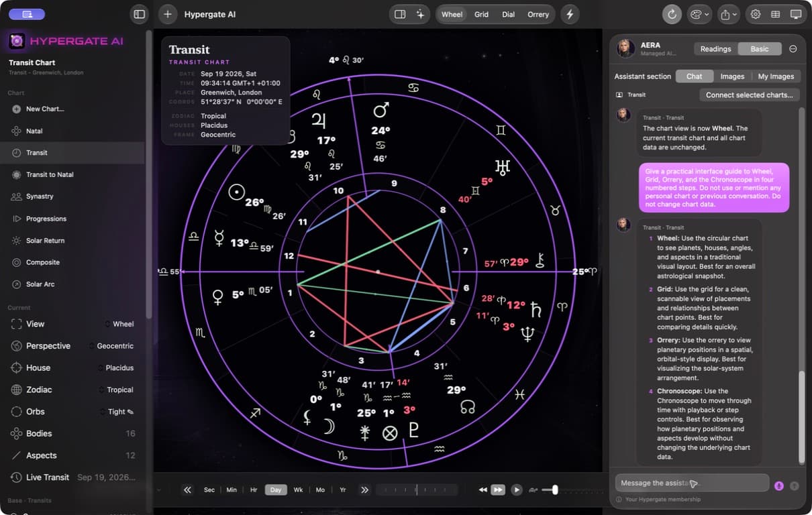The width and height of the screenshot is (812, 515).
Task: Open assistant more options ellipsis
Action: coord(793,49)
